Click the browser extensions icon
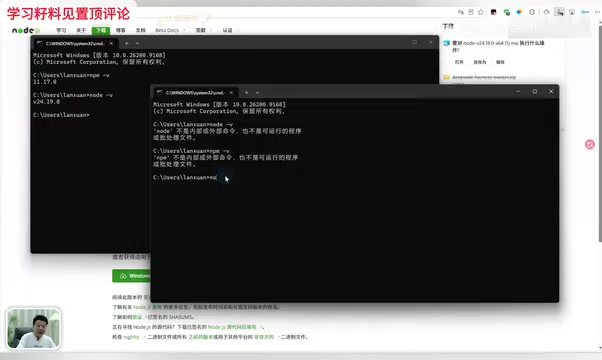Screen dimensions: 602x360 pyautogui.click(x=532, y=12)
